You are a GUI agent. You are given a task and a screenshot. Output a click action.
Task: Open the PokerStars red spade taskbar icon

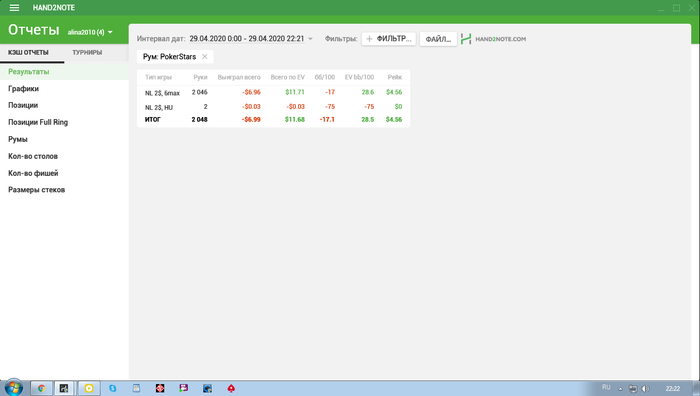[x=231, y=388]
